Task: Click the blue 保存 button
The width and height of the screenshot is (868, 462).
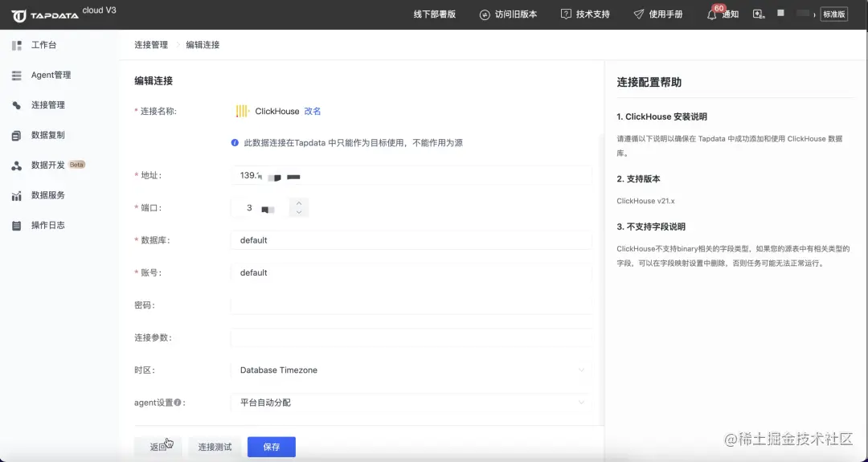Action: (272, 447)
